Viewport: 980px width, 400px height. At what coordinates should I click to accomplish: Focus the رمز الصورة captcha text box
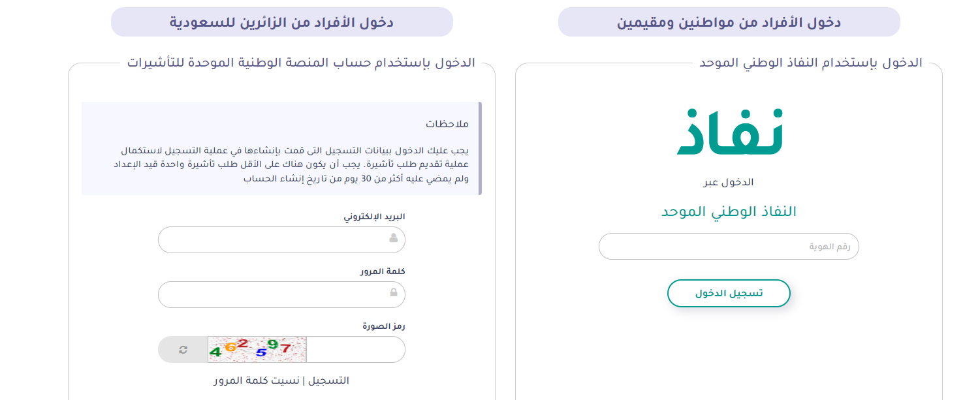(355, 350)
